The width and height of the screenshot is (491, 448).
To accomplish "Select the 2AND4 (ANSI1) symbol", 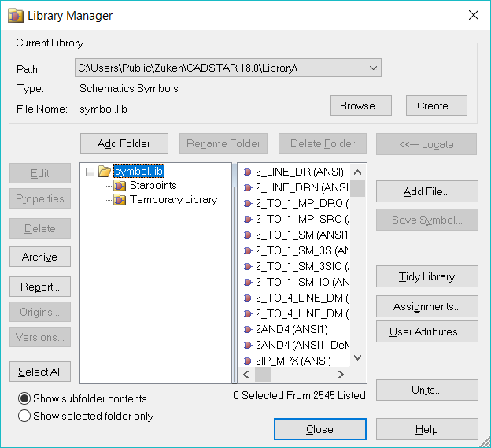I will [292, 329].
